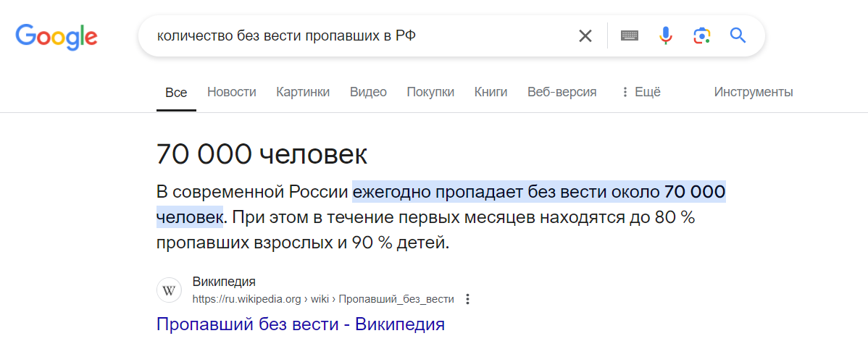
Task: Open Google Lens image search icon
Action: pyautogui.click(x=701, y=36)
